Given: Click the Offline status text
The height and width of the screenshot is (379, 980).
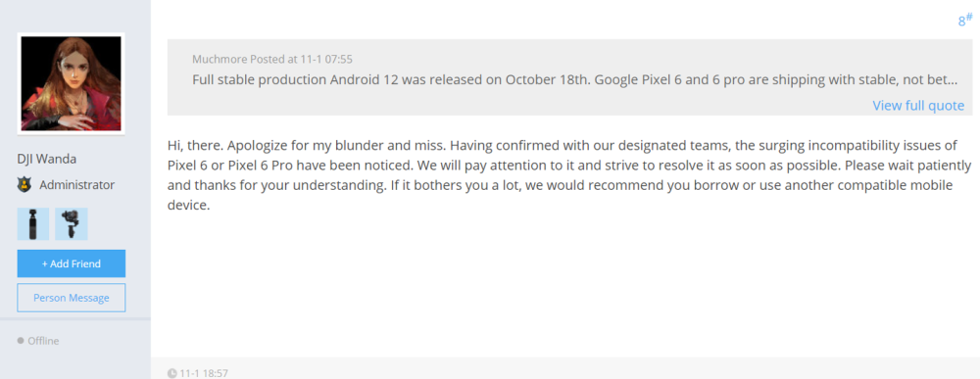Looking at the screenshot, I should click(x=43, y=341).
